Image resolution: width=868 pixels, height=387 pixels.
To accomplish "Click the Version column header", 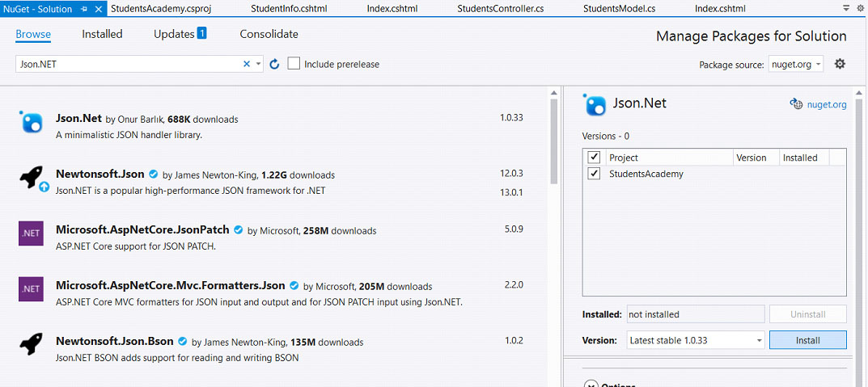I will click(756, 158).
